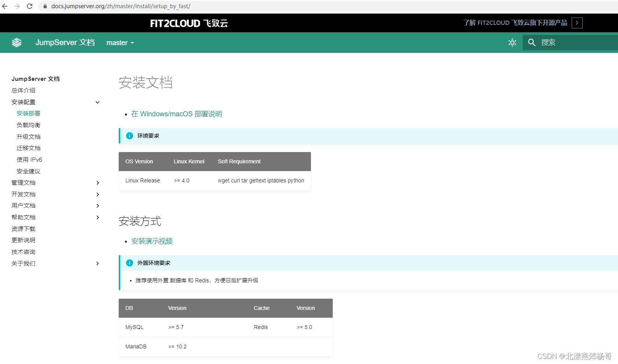Image resolution: width=618 pixels, height=364 pixels.
Task: Click the Redis table cell
Action: click(261, 327)
